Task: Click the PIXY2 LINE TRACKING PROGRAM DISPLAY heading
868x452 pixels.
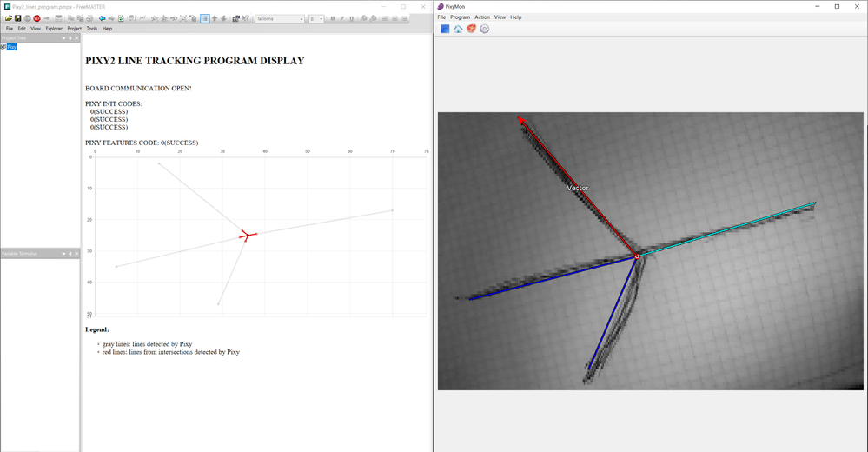Action: click(x=195, y=61)
